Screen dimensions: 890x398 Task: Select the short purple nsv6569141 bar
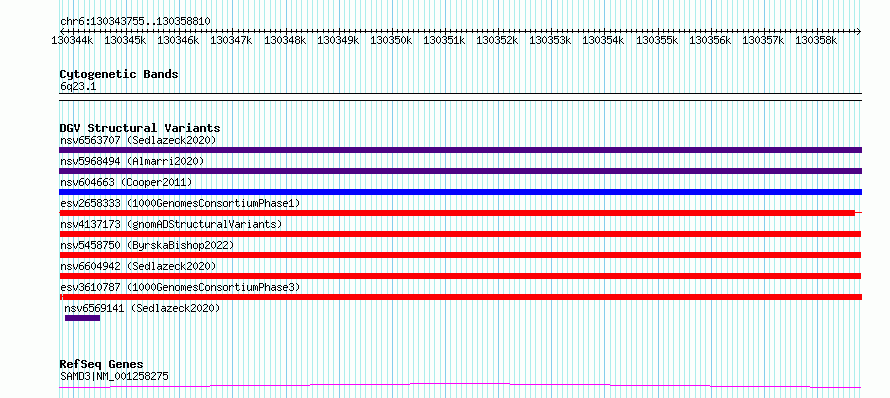click(82, 318)
